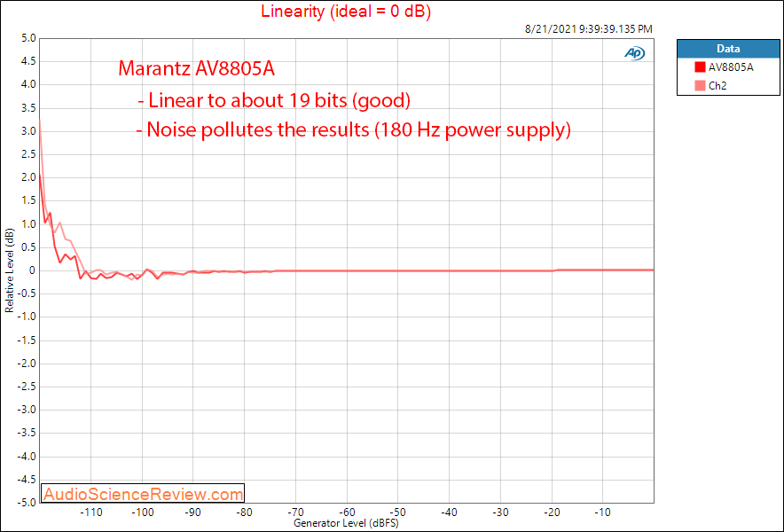The height and width of the screenshot is (532, 784).
Task: Select the pink Ch2 legend swatch
Action: click(x=700, y=85)
